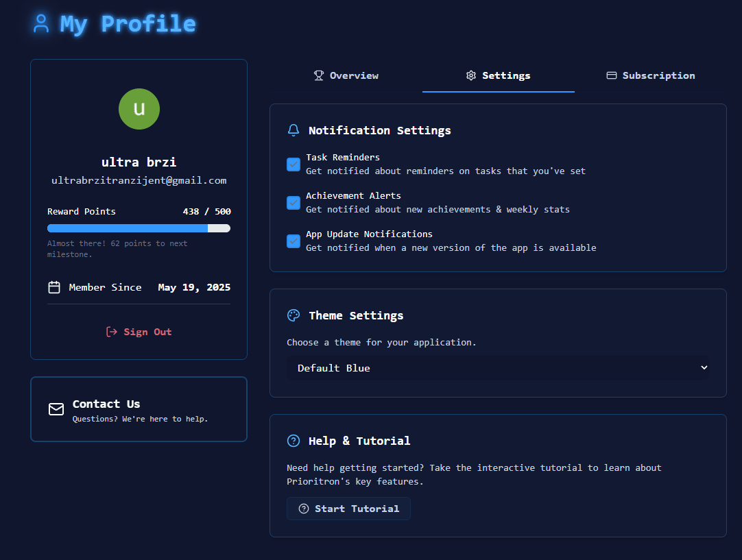Click the Member Since label
The height and width of the screenshot is (560, 742).
(105, 287)
